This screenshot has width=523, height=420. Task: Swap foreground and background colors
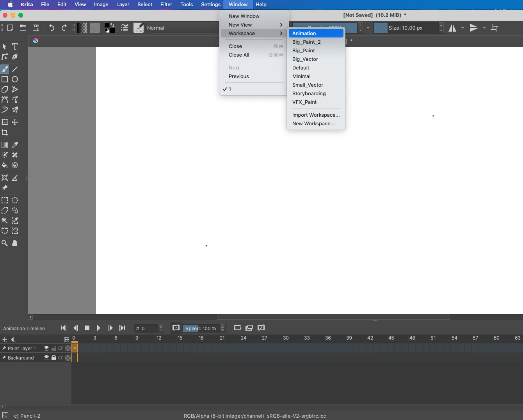click(x=112, y=25)
